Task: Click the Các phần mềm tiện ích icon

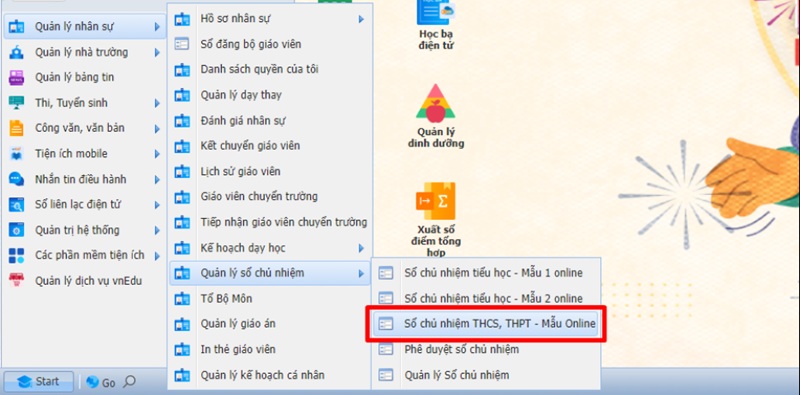Action: tap(16, 255)
